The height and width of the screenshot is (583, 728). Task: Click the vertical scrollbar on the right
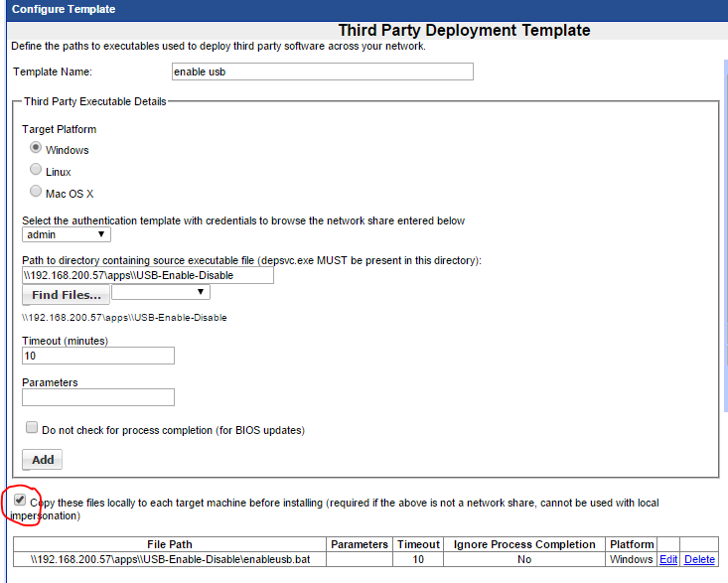[724, 298]
